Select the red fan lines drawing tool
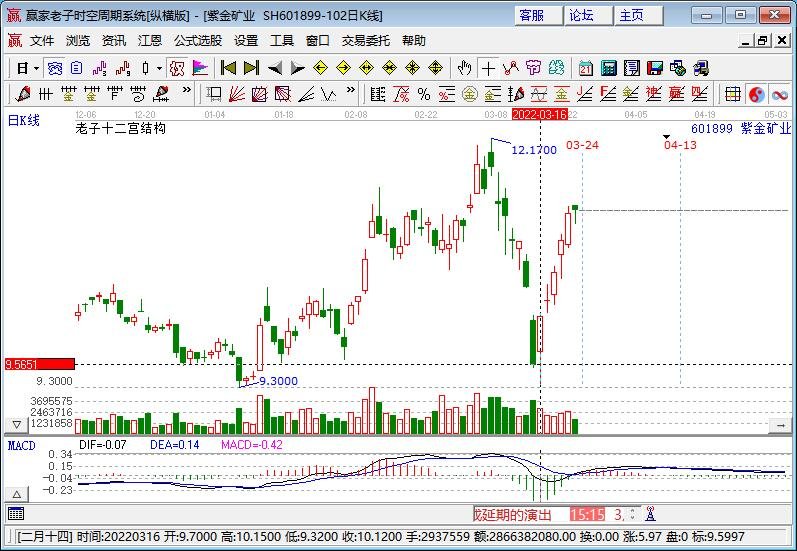This screenshot has width=797, height=551. tap(237, 94)
